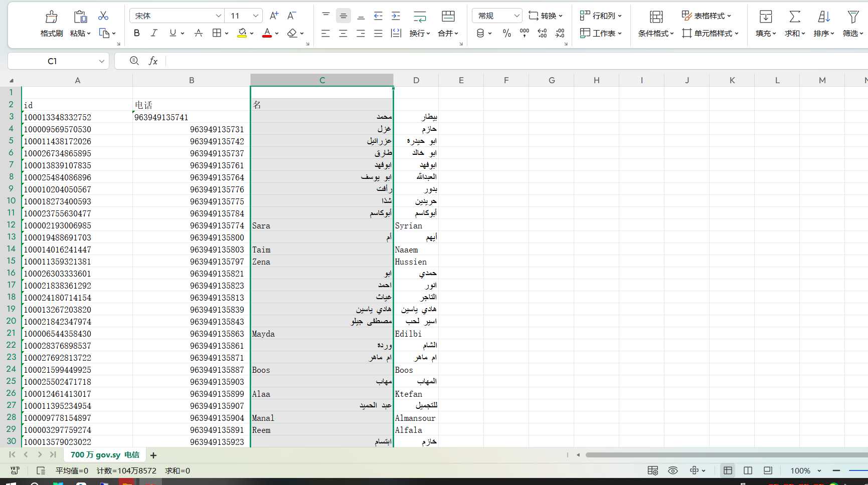This screenshot has height=485, width=868.
Task: Click the Copy icon
Action: (x=104, y=33)
